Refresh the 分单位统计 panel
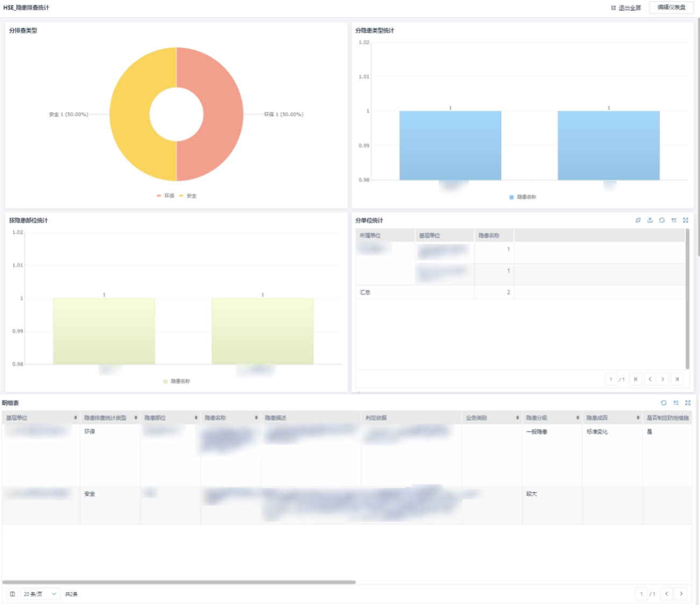The height and width of the screenshot is (605, 700). tap(662, 220)
